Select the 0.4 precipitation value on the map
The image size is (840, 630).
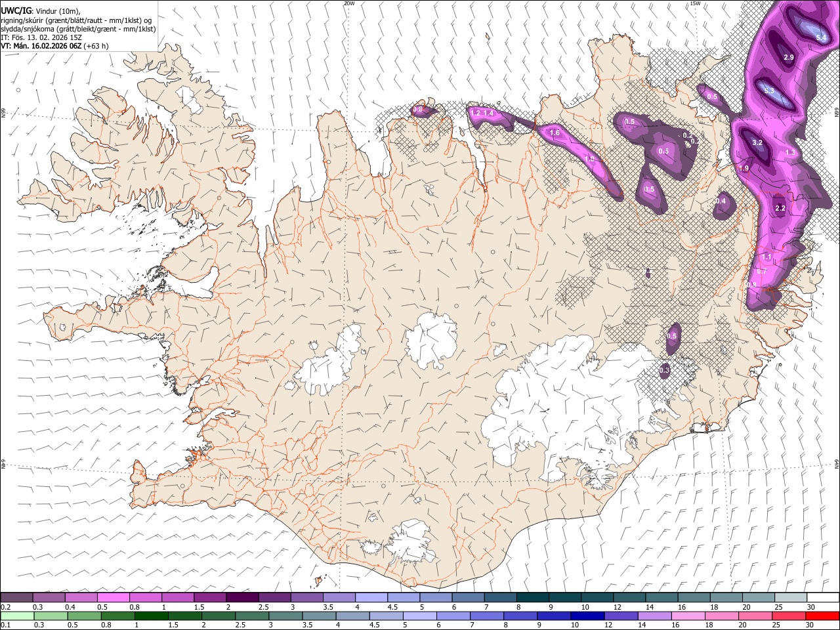pyautogui.click(x=721, y=201)
